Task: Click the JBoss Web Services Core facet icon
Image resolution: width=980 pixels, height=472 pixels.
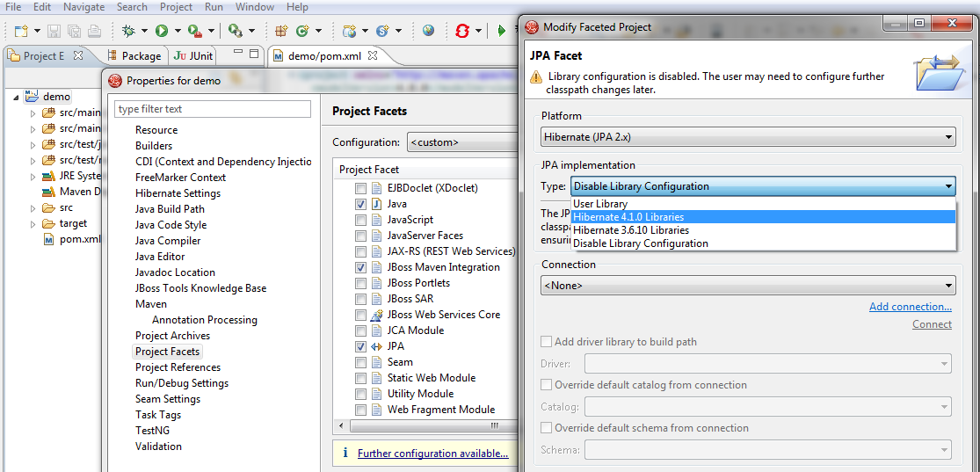Action: pos(377,315)
